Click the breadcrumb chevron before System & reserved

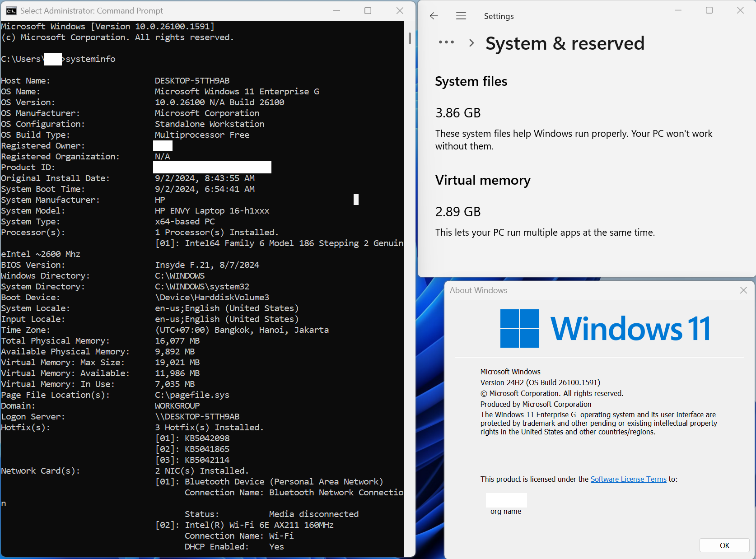tap(471, 43)
